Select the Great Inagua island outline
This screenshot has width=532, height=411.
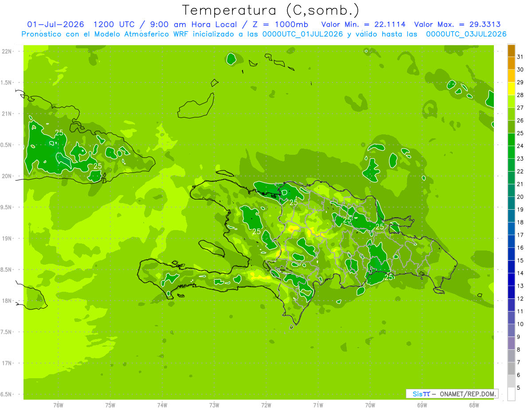(196, 107)
